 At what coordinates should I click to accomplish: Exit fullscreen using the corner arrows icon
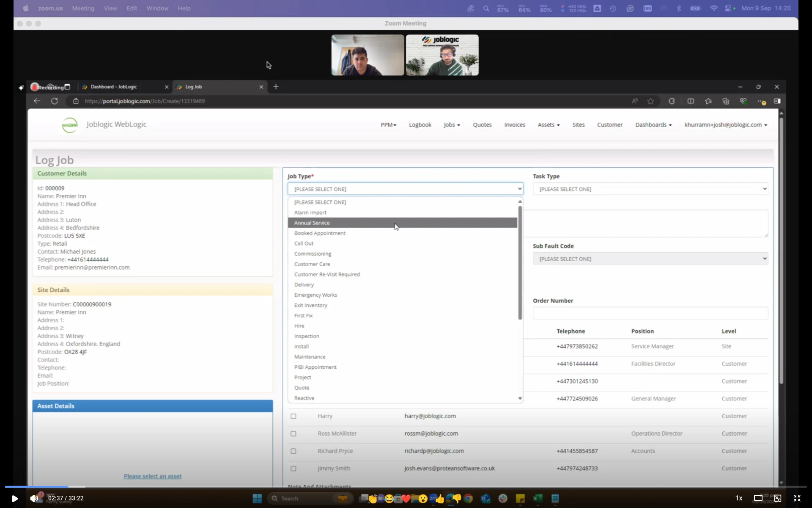[x=797, y=498]
